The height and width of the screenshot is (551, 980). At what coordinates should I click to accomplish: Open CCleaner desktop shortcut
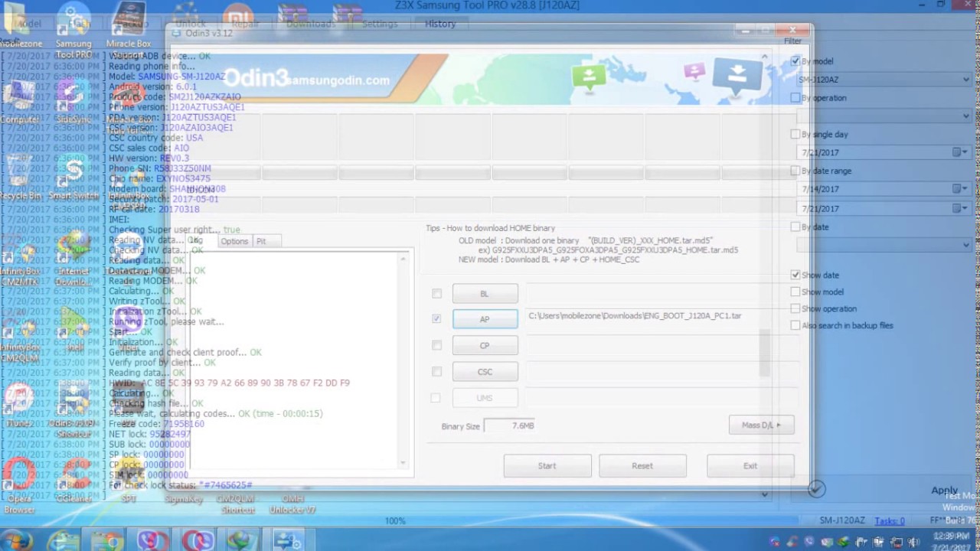click(x=73, y=478)
